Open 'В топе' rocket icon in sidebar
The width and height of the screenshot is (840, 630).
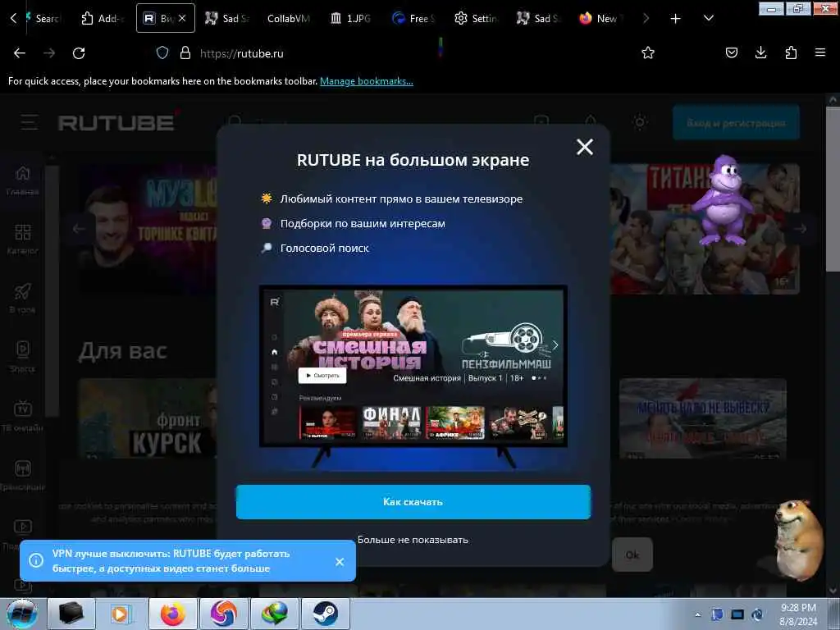tap(22, 299)
